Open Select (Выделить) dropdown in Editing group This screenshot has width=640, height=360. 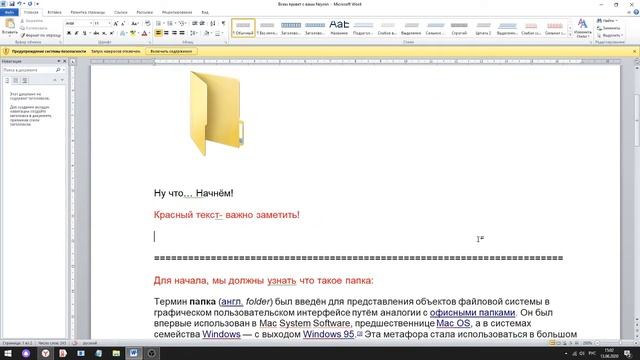coord(609,36)
